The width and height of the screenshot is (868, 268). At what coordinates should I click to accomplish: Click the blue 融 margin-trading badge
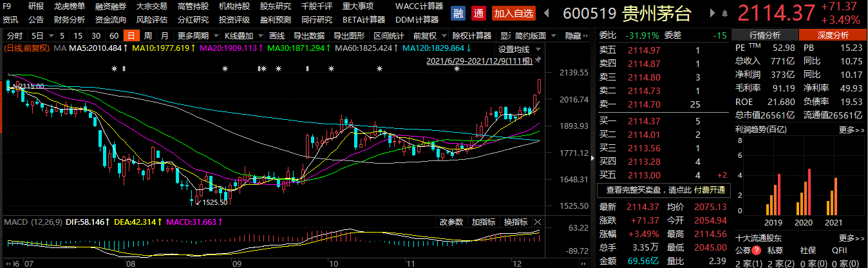click(458, 13)
